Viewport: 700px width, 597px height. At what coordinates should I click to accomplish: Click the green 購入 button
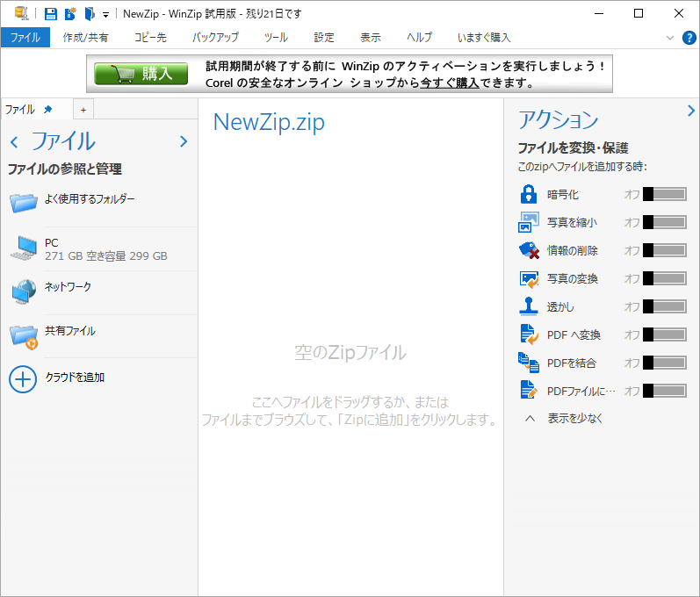141,74
